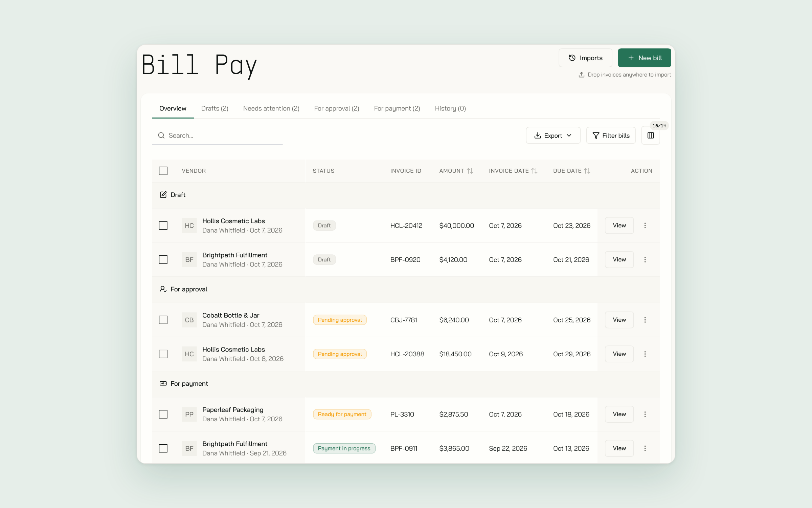This screenshot has width=812, height=508.
Task: Click the Ready for payment status badge
Action: [x=342, y=414]
